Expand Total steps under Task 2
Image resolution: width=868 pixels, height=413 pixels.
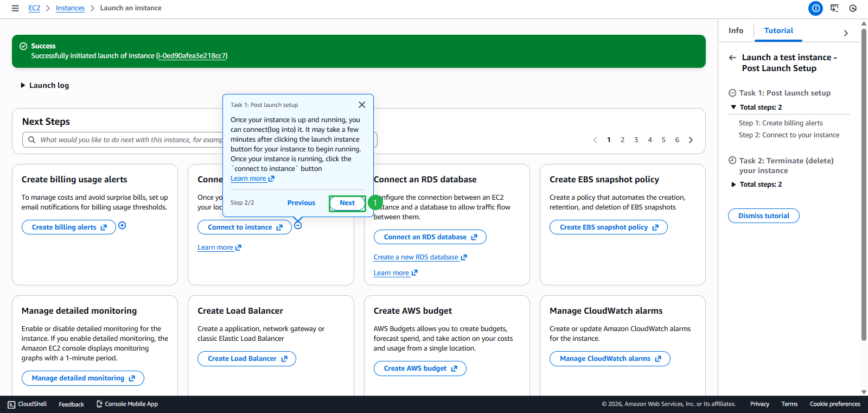pyautogui.click(x=733, y=185)
